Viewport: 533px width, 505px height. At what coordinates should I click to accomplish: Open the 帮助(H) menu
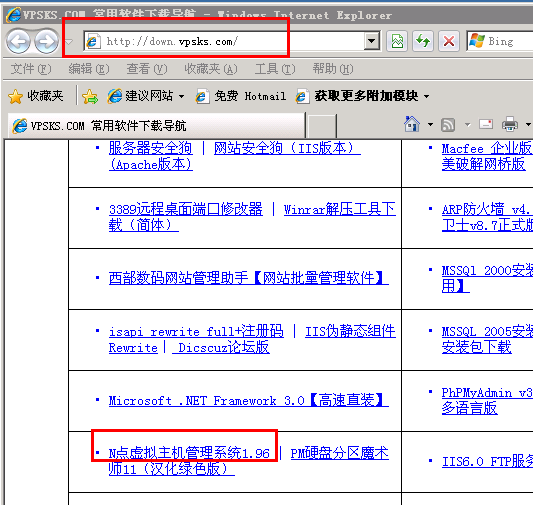[x=333, y=69]
